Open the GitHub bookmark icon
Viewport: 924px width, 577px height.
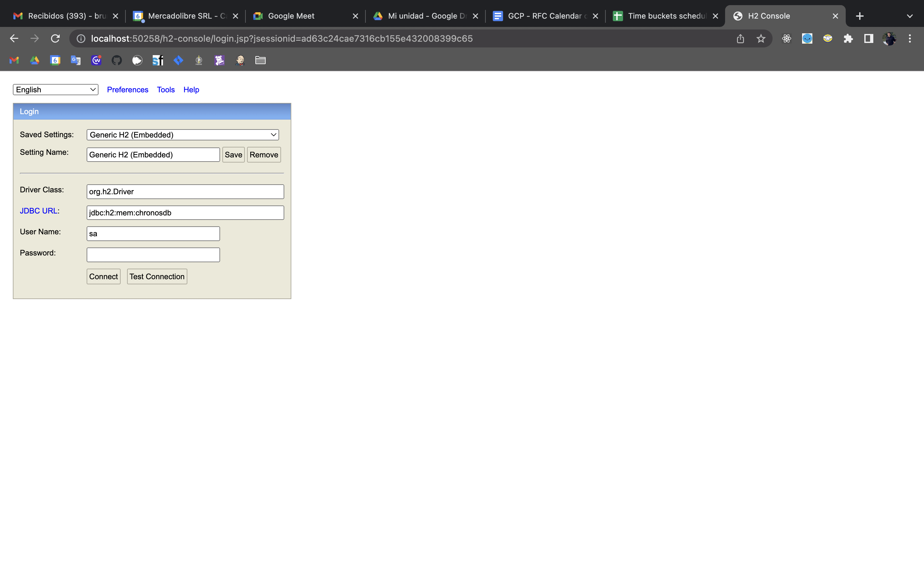point(117,60)
